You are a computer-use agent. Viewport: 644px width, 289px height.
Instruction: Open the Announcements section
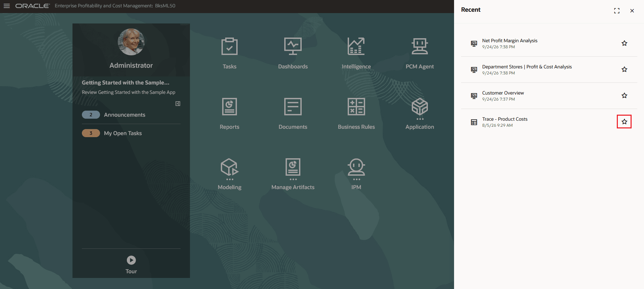(125, 115)
